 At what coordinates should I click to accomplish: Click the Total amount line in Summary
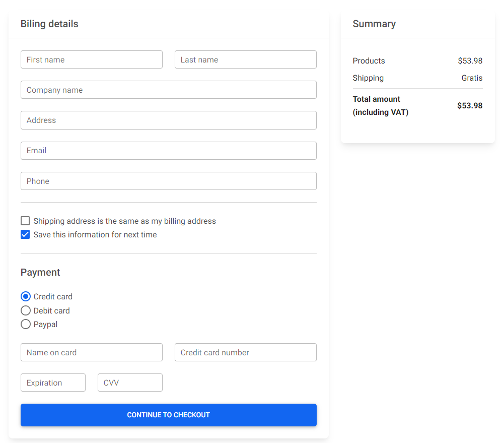pyautogui.click(x=376, y=105)
